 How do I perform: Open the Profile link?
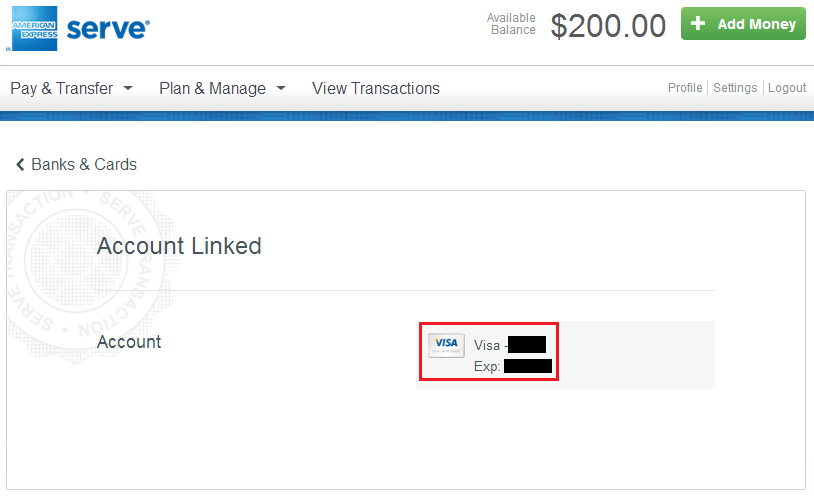(685, 88)
